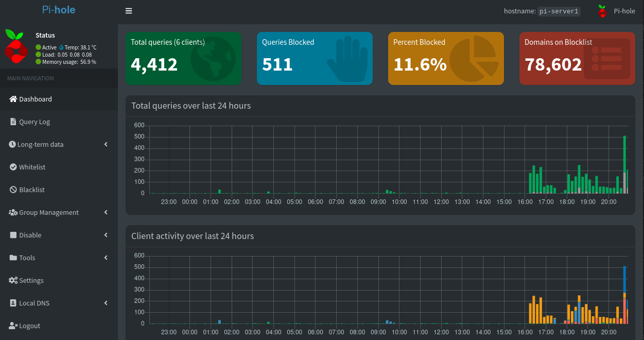Click the Pi-hole raspberry logo in sidebar

[15, 46]
